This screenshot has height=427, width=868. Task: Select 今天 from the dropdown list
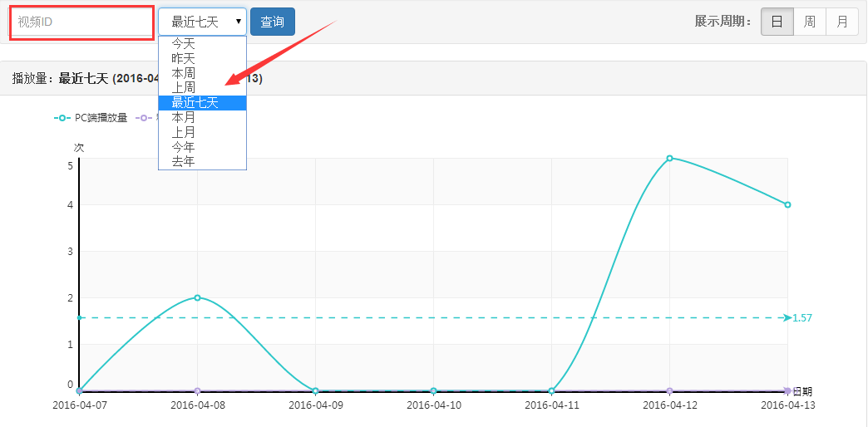tap(184, 44)
